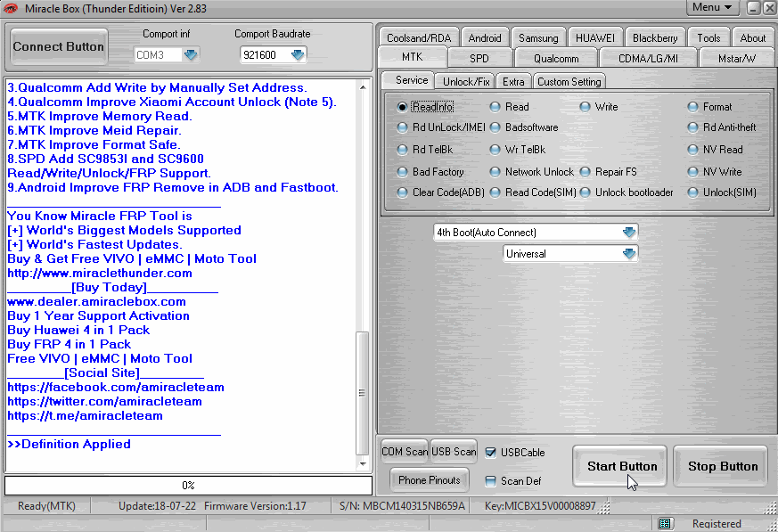
Task: Click the Ready(MTK) status text
Action: [46, 505]
